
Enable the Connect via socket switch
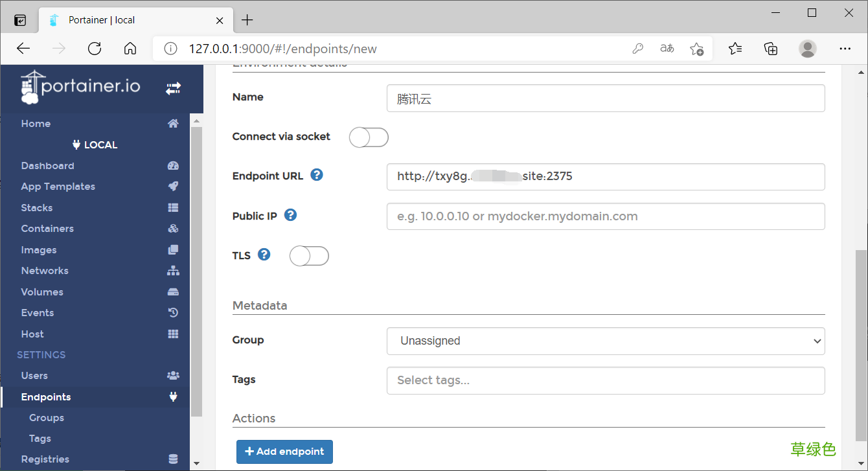click(x=369, y=137)
